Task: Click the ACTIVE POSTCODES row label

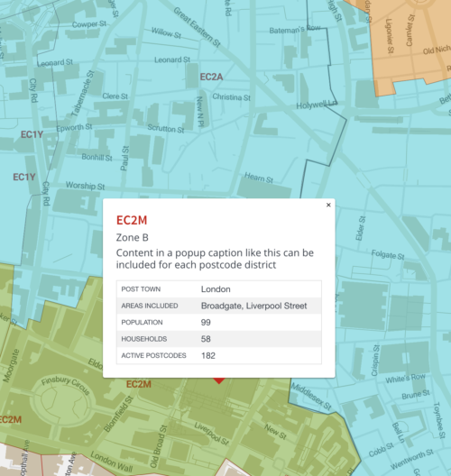Action: (153, 355)
